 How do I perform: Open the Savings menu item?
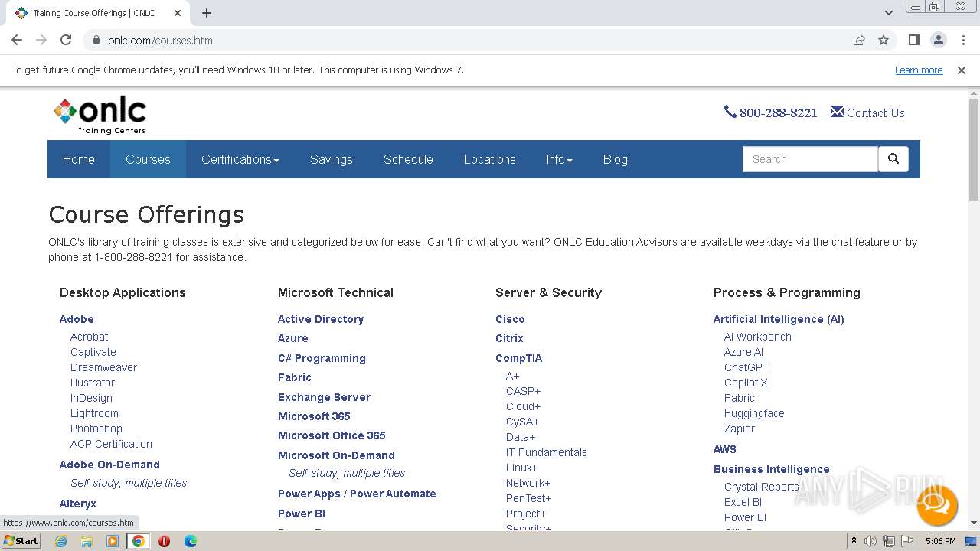coord(332,159)
